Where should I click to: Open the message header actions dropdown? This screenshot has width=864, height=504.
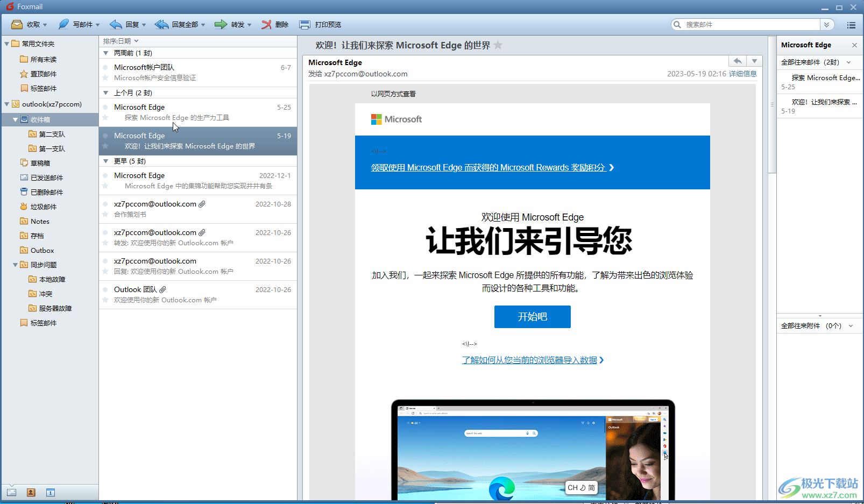pyautogui.click(x=755, y=61)
